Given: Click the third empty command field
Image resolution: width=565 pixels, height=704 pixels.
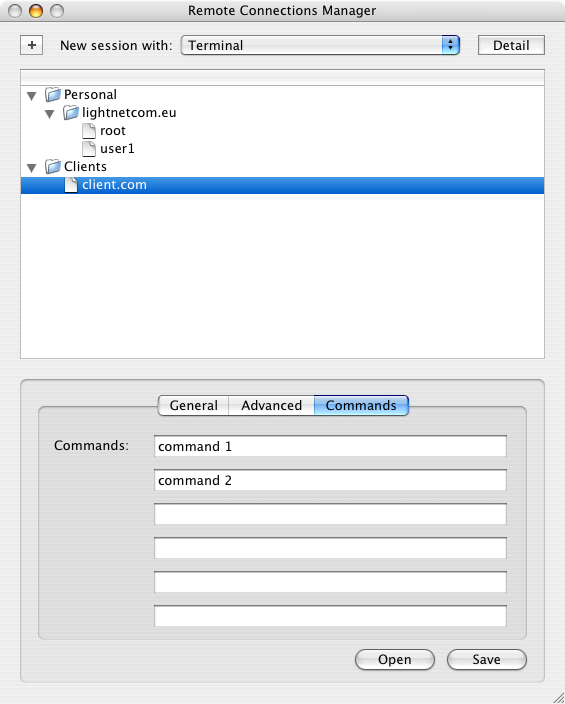Looking at the screenshot, I should [330, 582].
